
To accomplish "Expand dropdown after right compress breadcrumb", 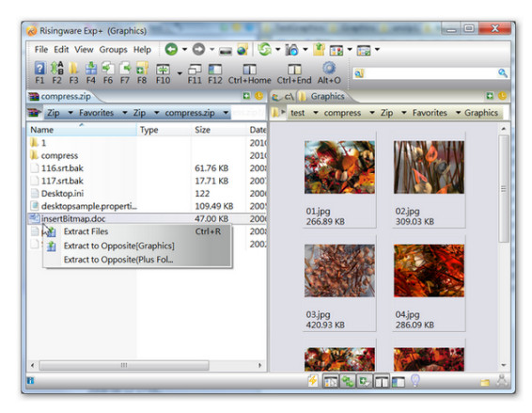I will (x=372, y=113).
